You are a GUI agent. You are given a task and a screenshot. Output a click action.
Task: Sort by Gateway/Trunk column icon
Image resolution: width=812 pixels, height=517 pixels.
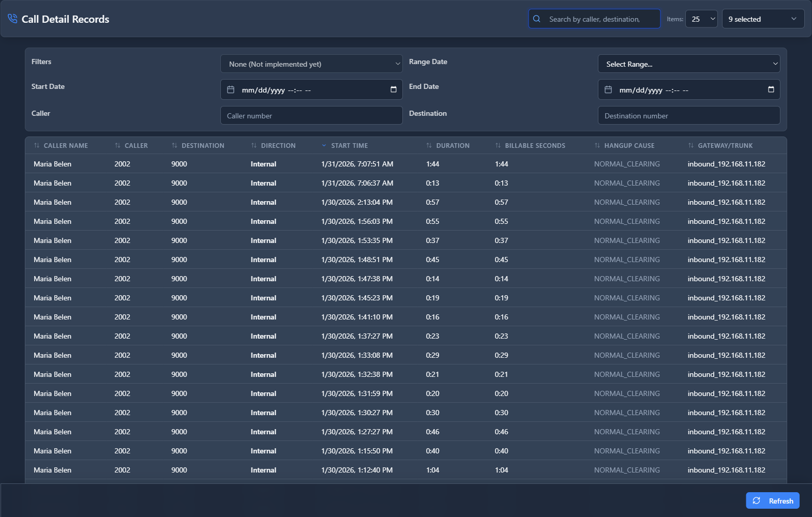(691, 146)
